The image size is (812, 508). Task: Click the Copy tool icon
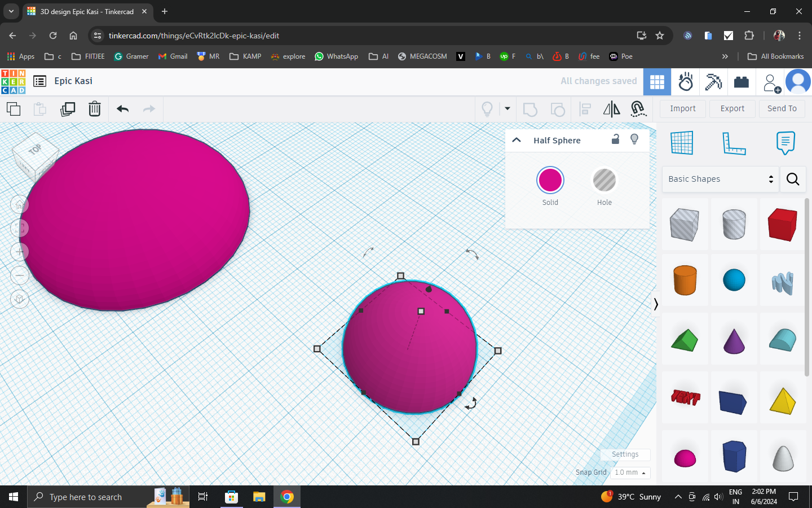tap(14, 109)
